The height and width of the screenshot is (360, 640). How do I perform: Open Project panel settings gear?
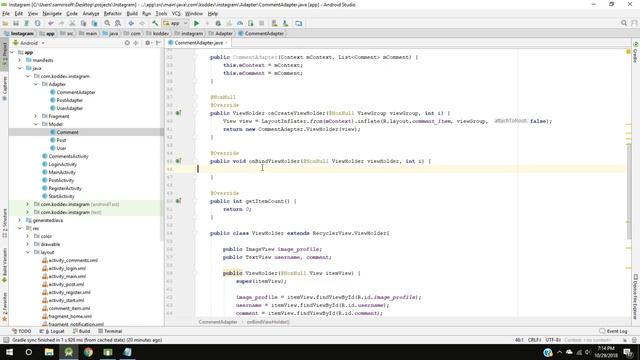(x=148, y=43)
